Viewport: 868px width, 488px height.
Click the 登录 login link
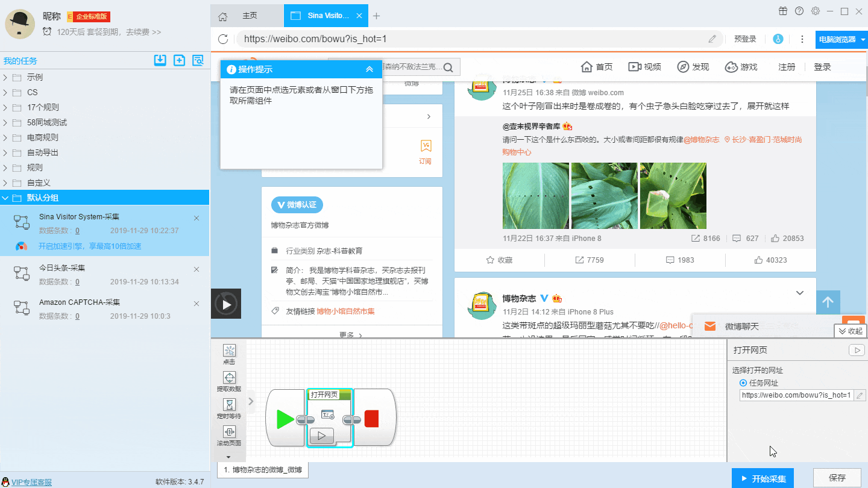pos(822,67)
